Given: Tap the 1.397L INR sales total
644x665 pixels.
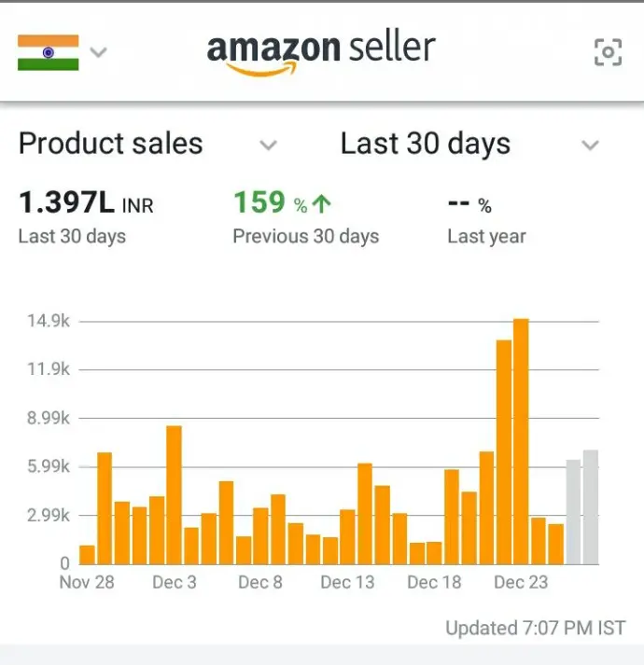Looking at the screenshot, I should coord(86,202).
